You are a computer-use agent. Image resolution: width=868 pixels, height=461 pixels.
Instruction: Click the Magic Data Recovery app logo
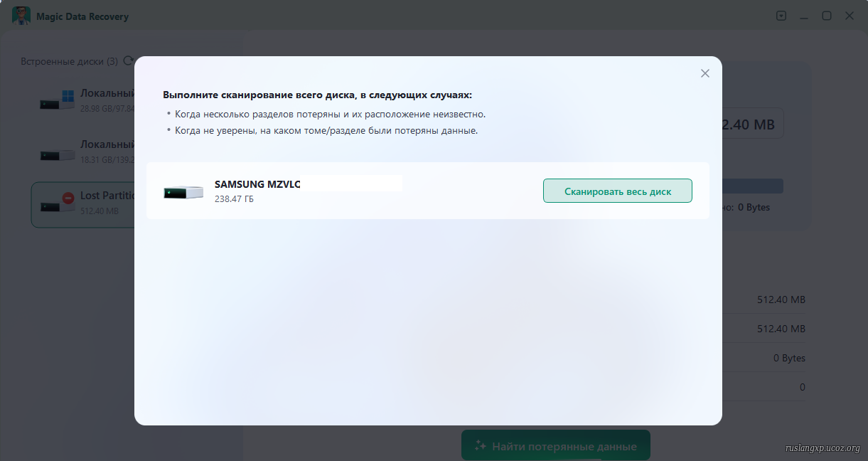point(21,16)
